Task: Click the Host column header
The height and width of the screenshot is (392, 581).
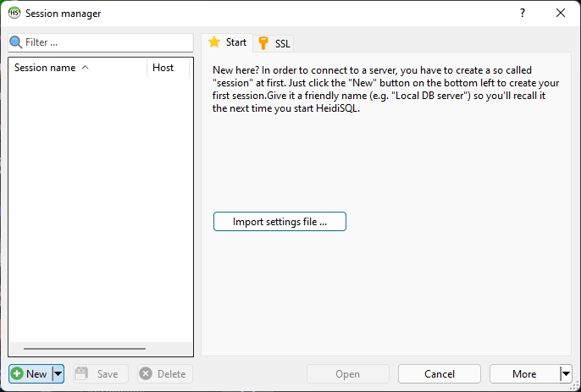Action: 163,68
